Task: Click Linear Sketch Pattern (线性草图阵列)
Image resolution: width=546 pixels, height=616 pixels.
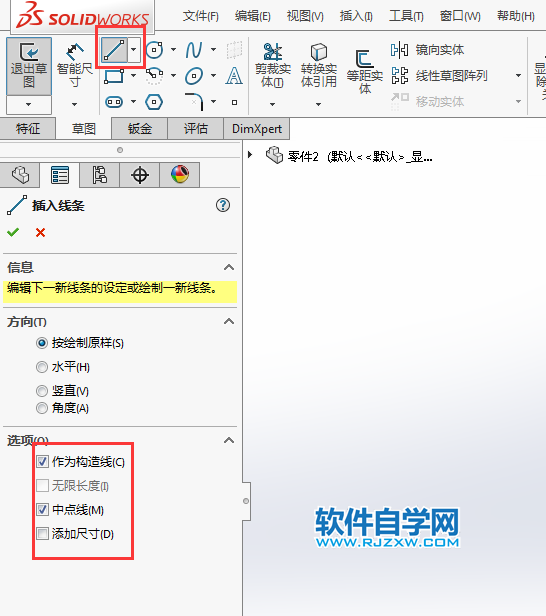Action: 439,75
